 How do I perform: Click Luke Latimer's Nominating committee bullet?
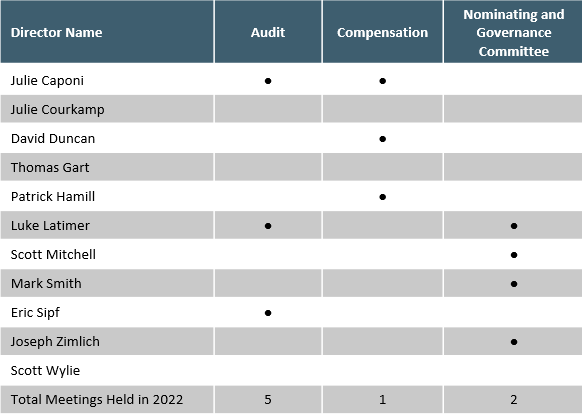[x=514, y=226]
